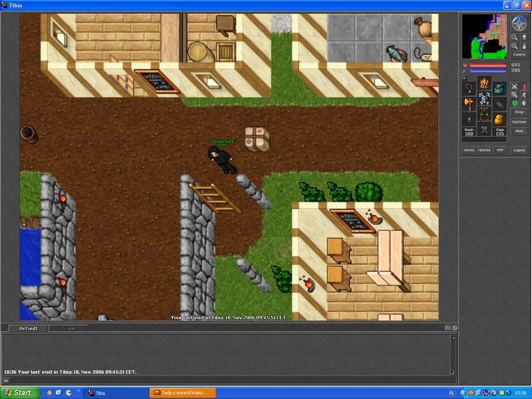Screen dimensions: 532x399
Task: Open the channel list icon
Action: click(448, 328)
